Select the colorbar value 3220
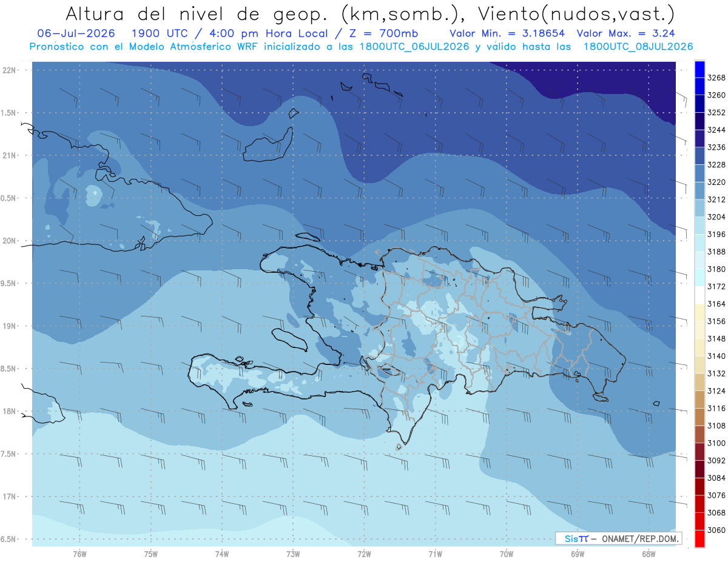 point(716,182)
